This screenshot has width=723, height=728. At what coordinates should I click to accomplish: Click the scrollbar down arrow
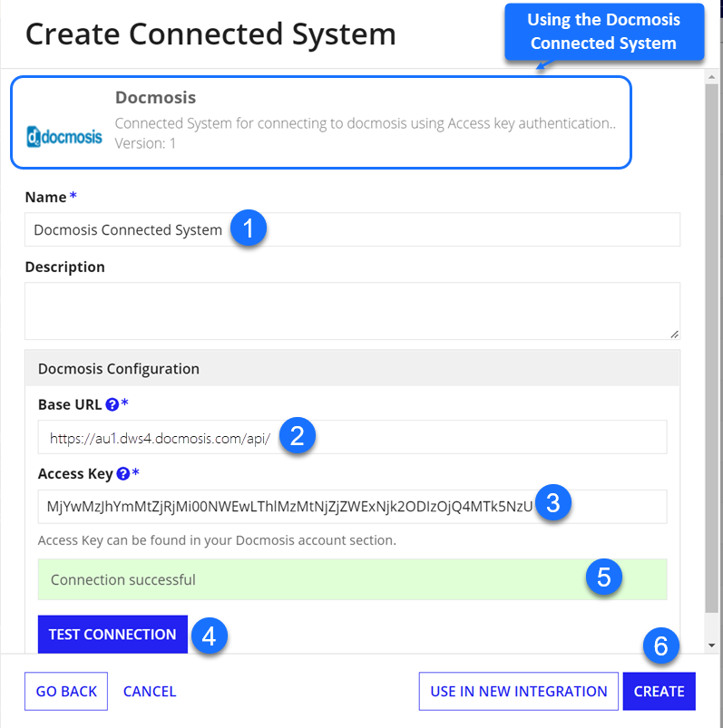711,645
